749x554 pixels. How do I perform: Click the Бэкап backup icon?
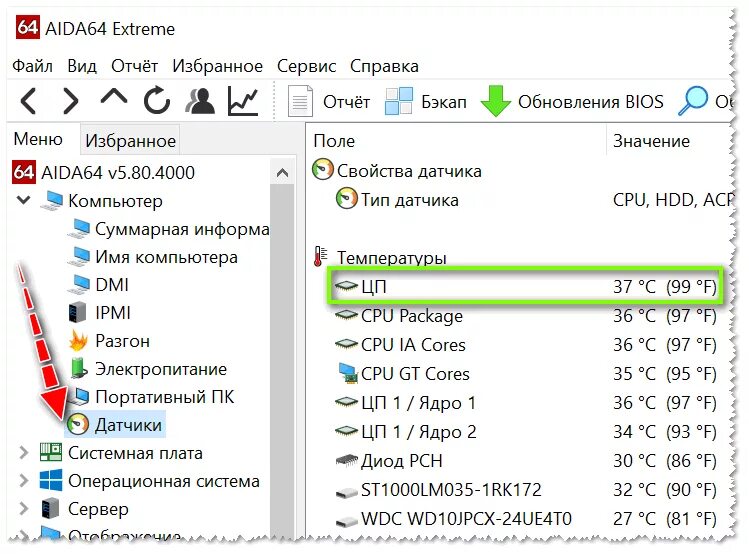[398, 101]
